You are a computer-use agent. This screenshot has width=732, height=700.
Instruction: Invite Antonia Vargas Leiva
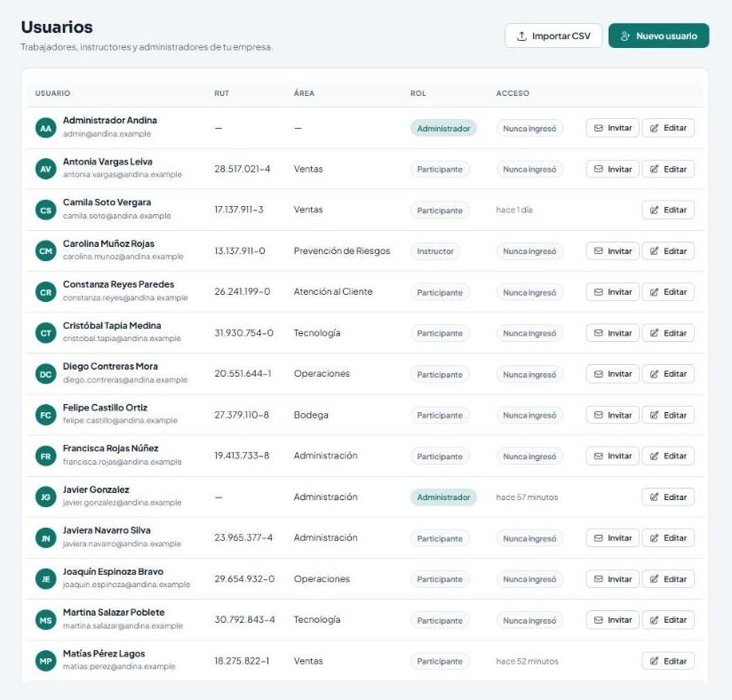coord(612,169)
